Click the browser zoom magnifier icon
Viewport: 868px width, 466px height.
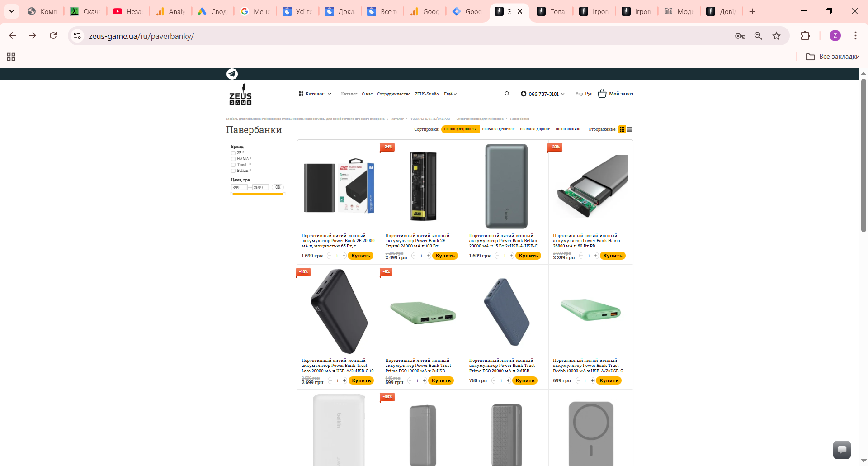[758, 36]
